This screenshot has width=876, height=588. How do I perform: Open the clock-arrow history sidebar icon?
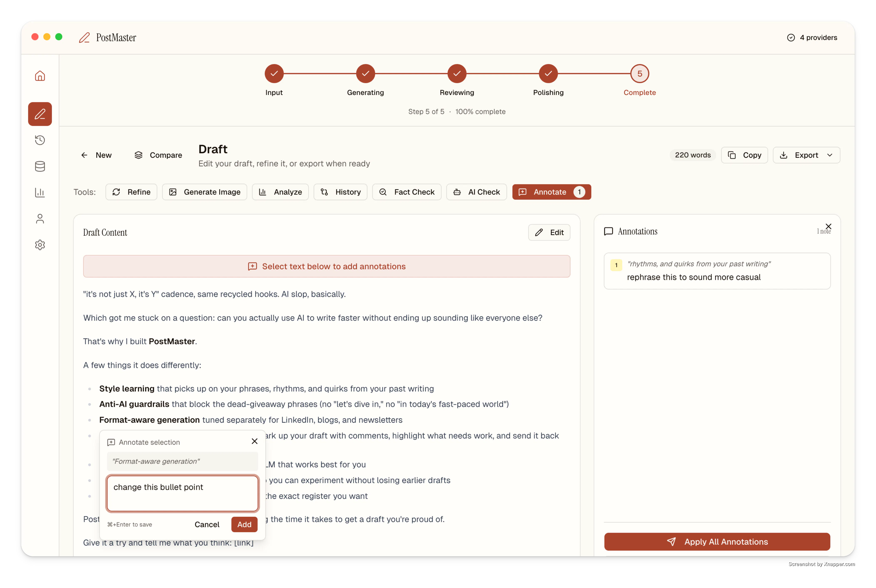tap(40, 140)
